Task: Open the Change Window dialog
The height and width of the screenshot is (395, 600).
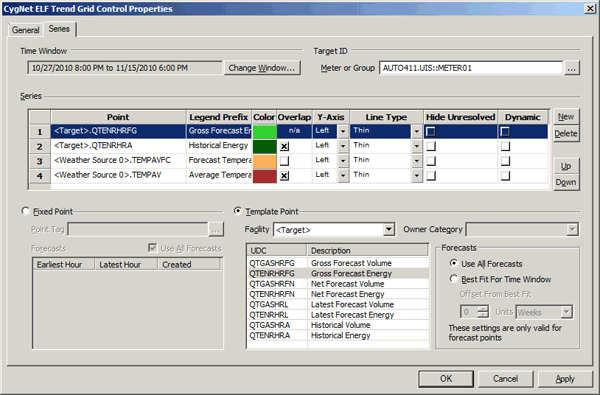Action: coord(262,68)
